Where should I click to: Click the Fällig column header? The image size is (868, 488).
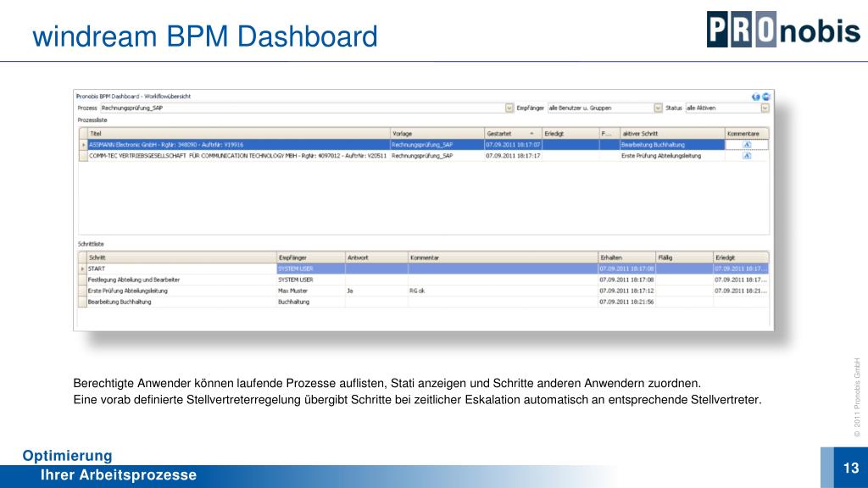[685, 258]
